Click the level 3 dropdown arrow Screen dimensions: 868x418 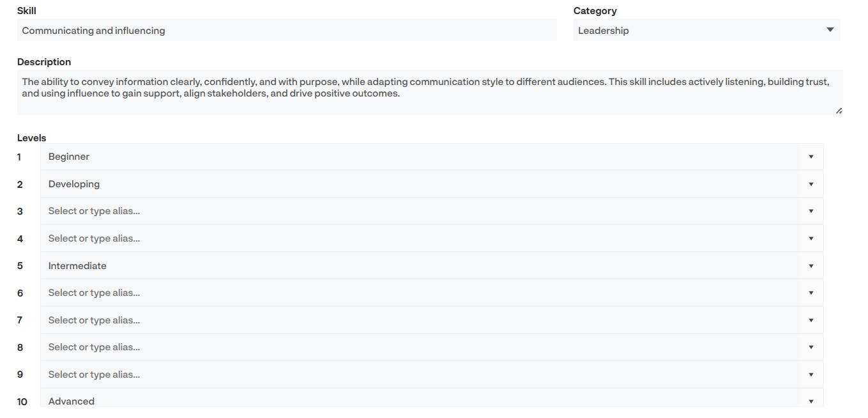pyautogui.click(x=811, y=211)
